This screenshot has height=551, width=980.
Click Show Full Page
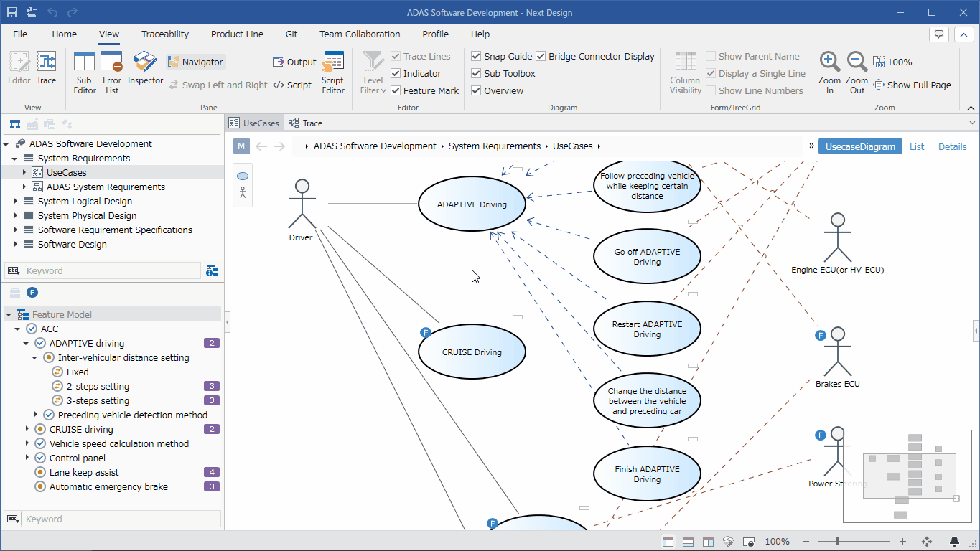912,85
